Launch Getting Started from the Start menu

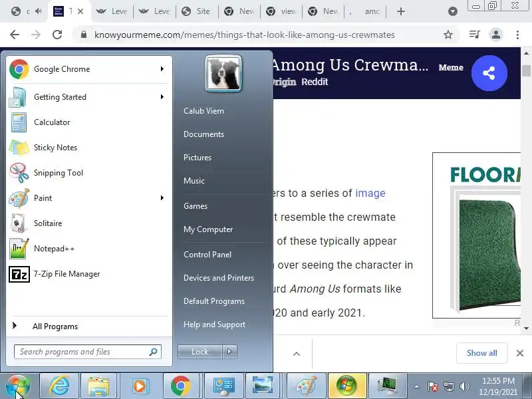click(x=89, y=97)
